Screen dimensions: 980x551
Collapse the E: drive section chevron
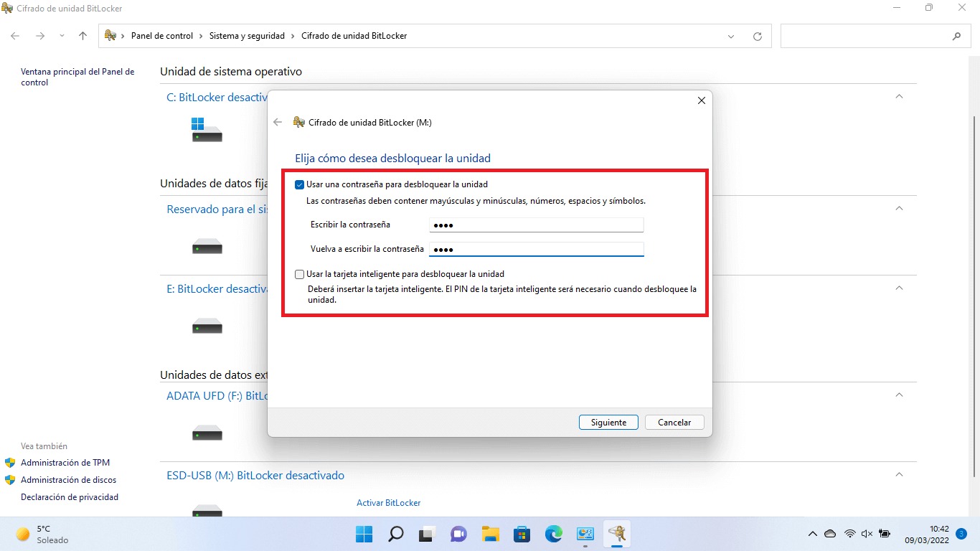[x=899, y=288]
